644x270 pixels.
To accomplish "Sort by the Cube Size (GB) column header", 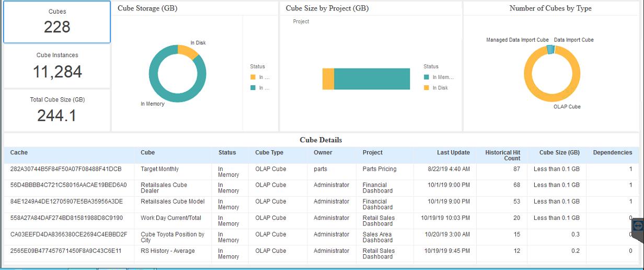I will coord(559,153).
